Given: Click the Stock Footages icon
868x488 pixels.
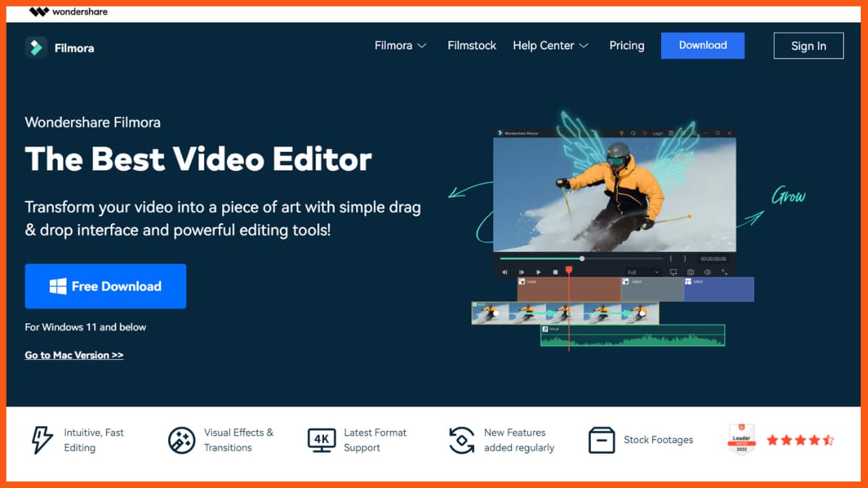Looking at the screenshot, I should point(601,440).
